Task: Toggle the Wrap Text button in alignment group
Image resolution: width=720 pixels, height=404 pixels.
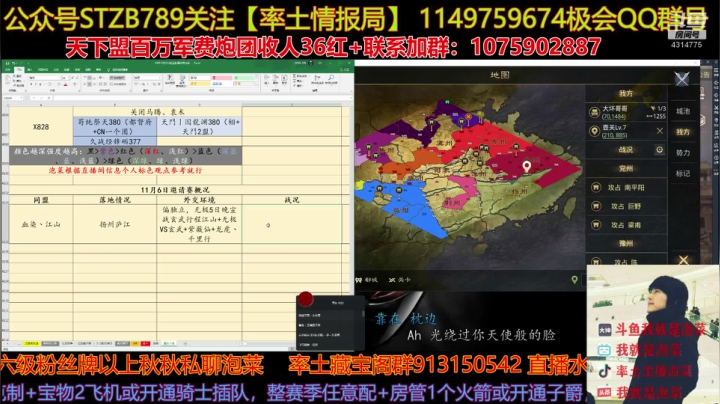Action: coord(118,78)
